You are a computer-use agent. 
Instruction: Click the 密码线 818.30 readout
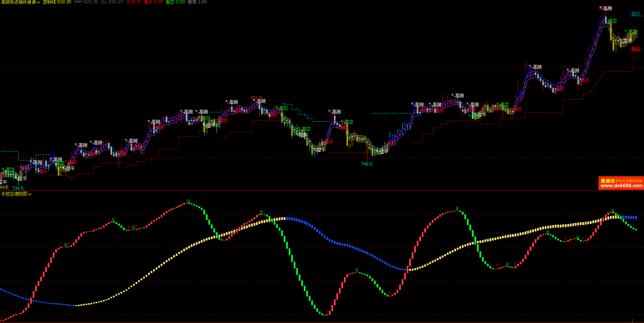pyautogui.click(x=57, y=2)
